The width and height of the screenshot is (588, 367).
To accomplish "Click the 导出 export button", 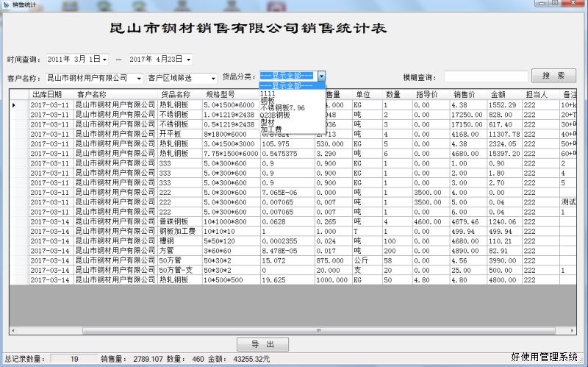I will [263, 344].
